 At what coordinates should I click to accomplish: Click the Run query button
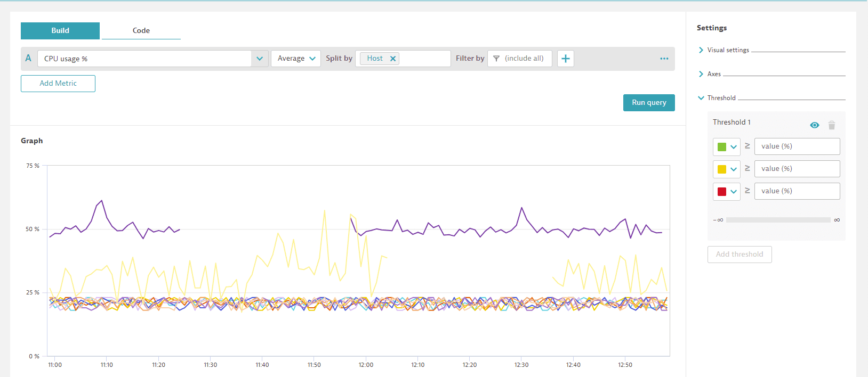pos(648,103)
